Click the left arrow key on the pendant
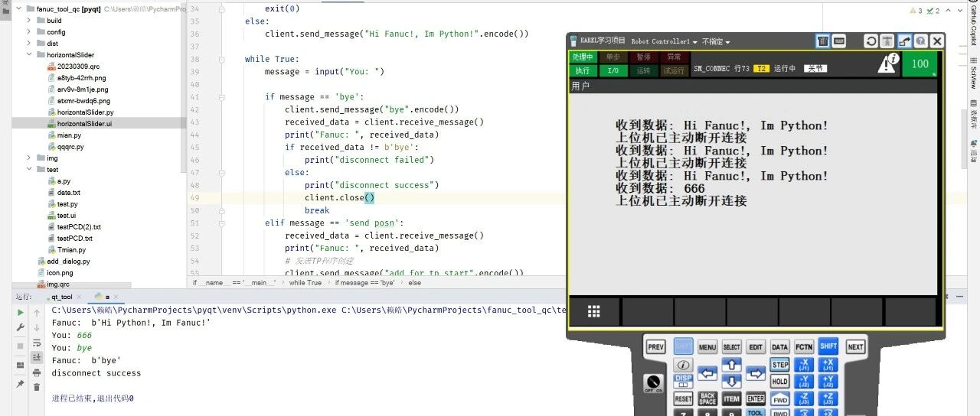 coord(707,374)
